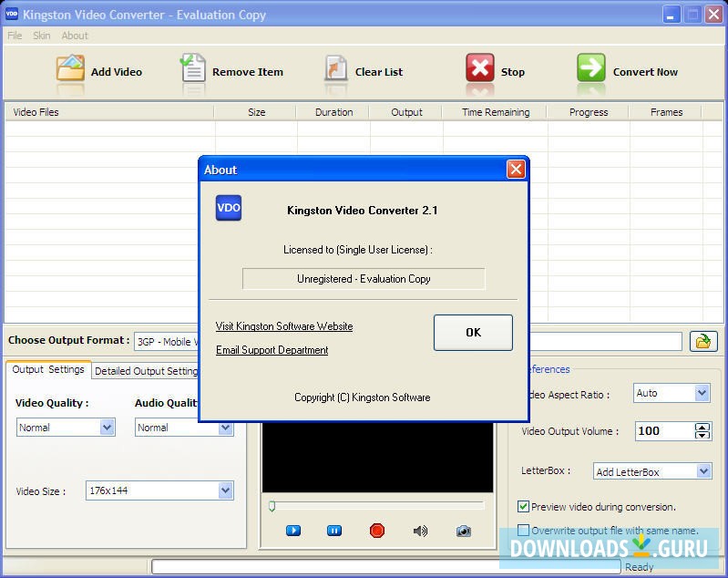Image resolution: width=728 pixels, height=578 pixels.
Task: Toggle Overwrite output file with same name
Action: (x=523, y=531)
